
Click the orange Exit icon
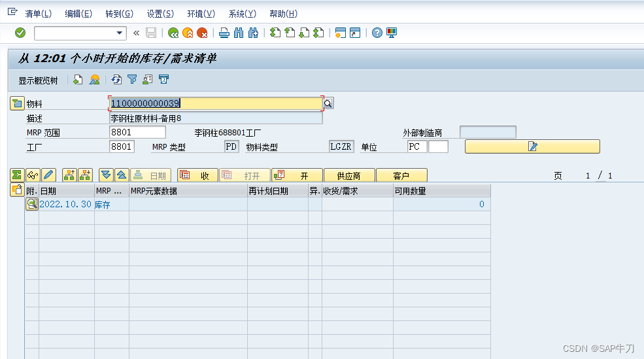coord(188,33)
